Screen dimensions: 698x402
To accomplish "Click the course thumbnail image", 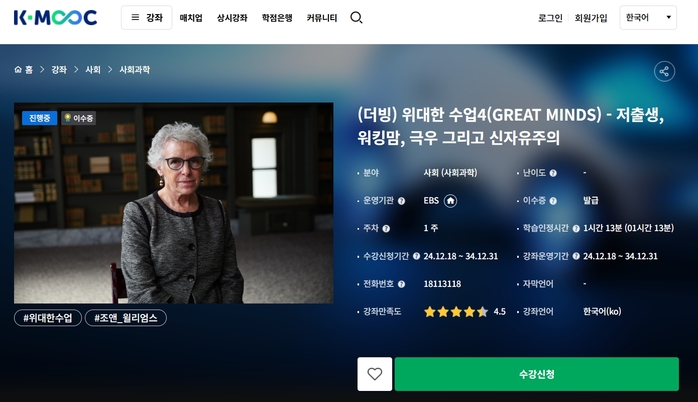I will coord(174,203).
